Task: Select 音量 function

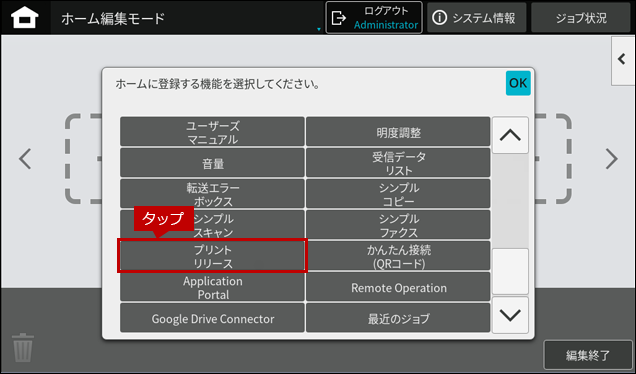Action: tap(212, 163)
